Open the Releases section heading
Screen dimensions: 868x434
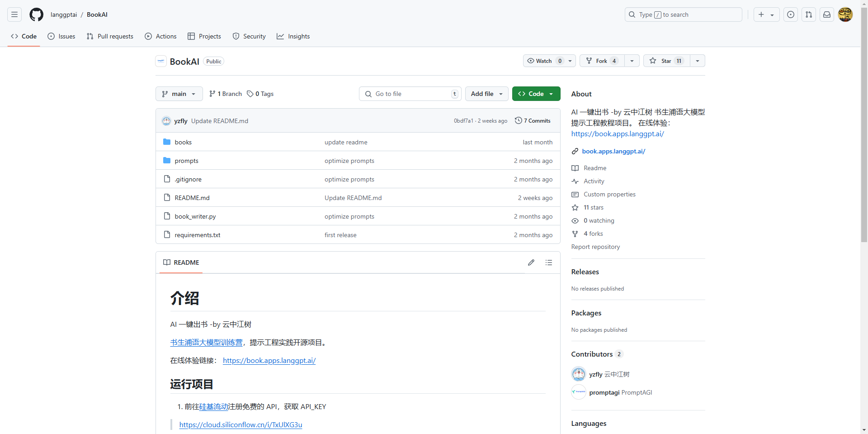point(585,272)
